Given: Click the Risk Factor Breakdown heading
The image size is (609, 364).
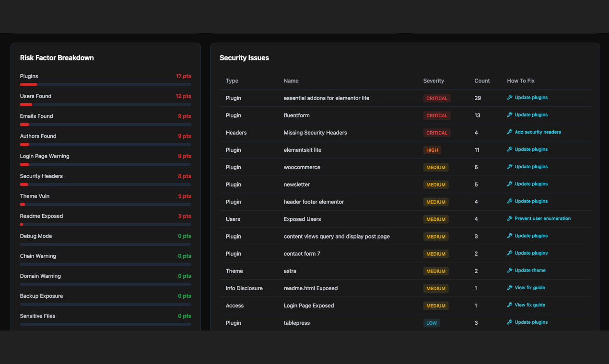Looking at the screenshot, I should 57,57.
